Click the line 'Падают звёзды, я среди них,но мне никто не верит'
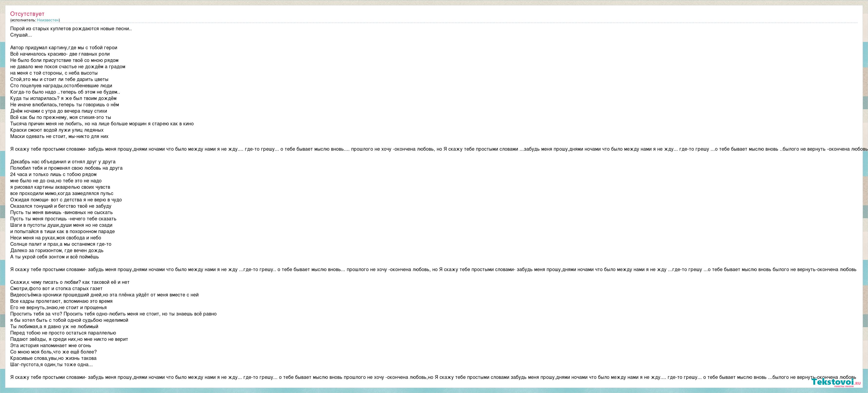The image size is (868, 393). [x=69, y=339]
